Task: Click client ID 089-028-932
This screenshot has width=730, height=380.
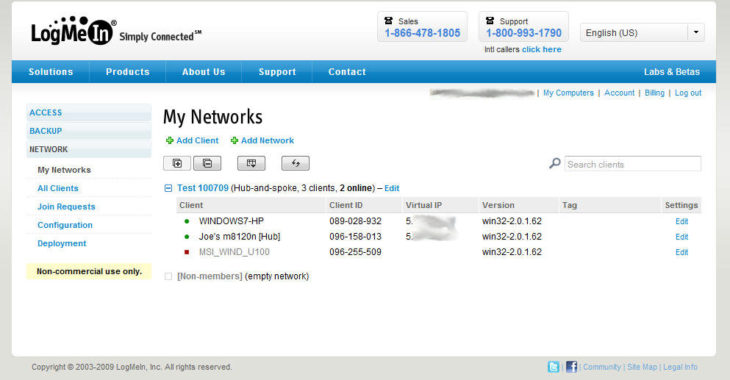Action: click(x=355, y=221)
